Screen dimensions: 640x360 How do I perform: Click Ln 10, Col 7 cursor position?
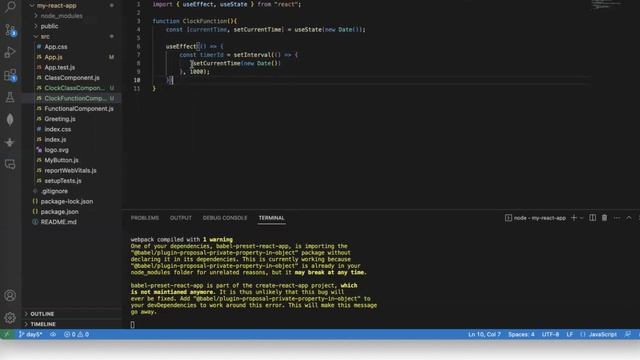484,334
